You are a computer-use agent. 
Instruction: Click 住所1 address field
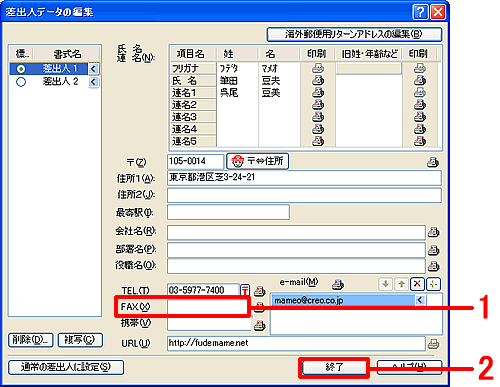pos(304,178)
